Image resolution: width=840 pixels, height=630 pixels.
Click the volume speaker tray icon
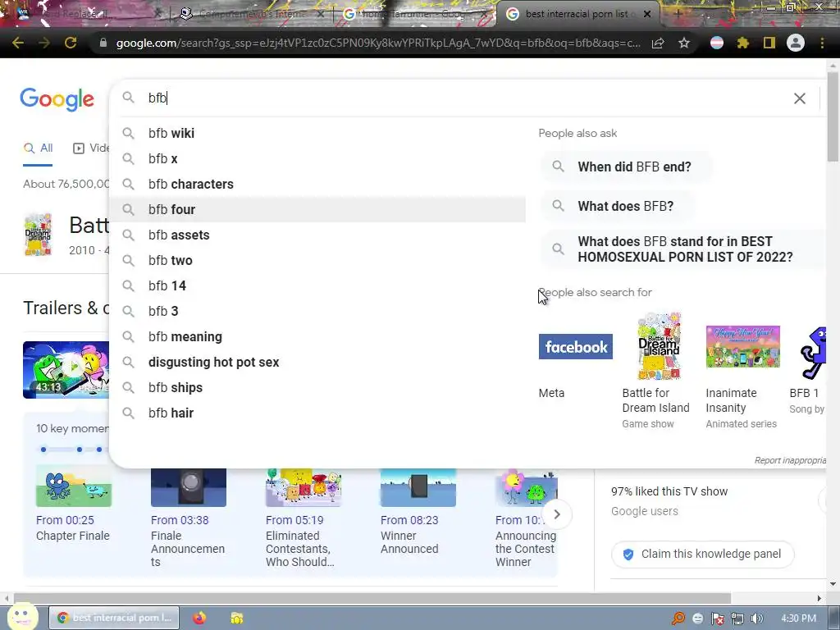(x=757, y=619)
